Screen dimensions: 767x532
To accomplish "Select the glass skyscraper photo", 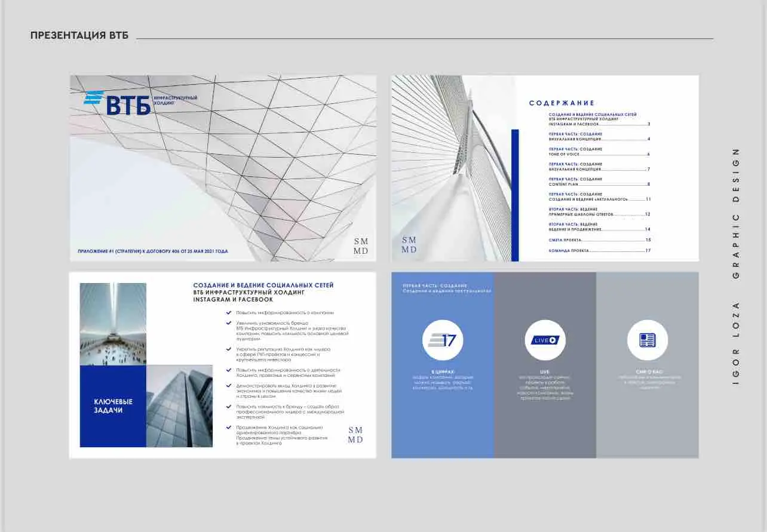I will click(179, 406).
